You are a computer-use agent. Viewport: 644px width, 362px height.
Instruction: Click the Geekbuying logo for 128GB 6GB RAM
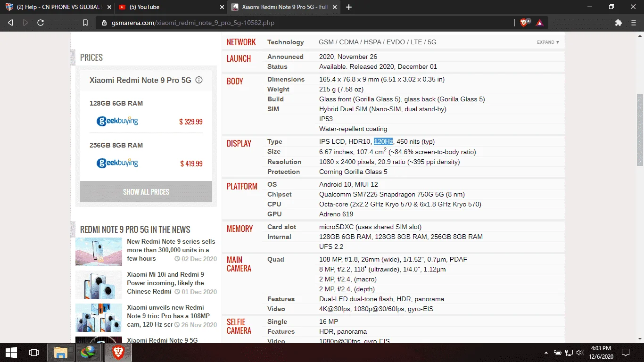117,121
